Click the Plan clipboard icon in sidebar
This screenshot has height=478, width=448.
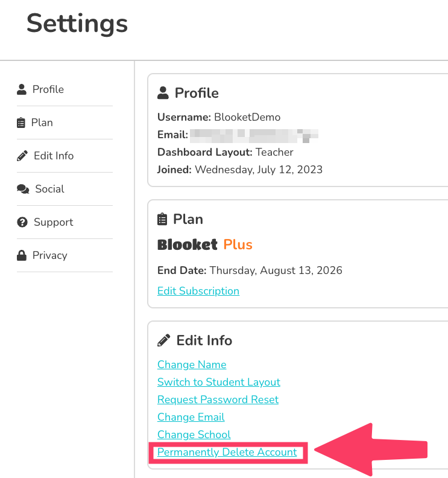[21, 123]
